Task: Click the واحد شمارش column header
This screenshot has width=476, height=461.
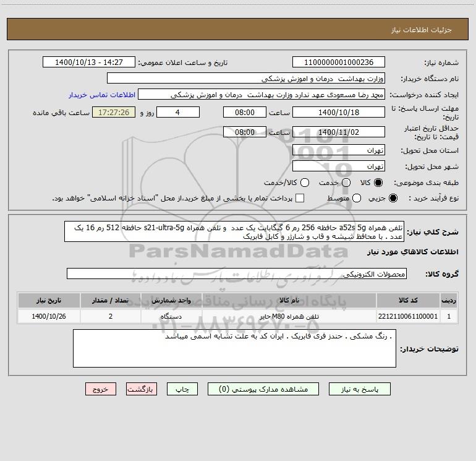Action: pyautogui.click(x=171, y=300)
